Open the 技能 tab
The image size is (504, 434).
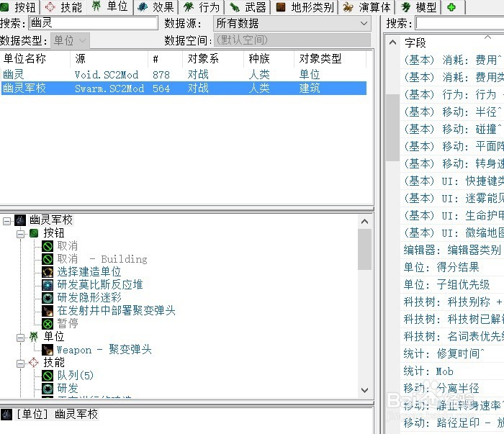coord(63,7)
